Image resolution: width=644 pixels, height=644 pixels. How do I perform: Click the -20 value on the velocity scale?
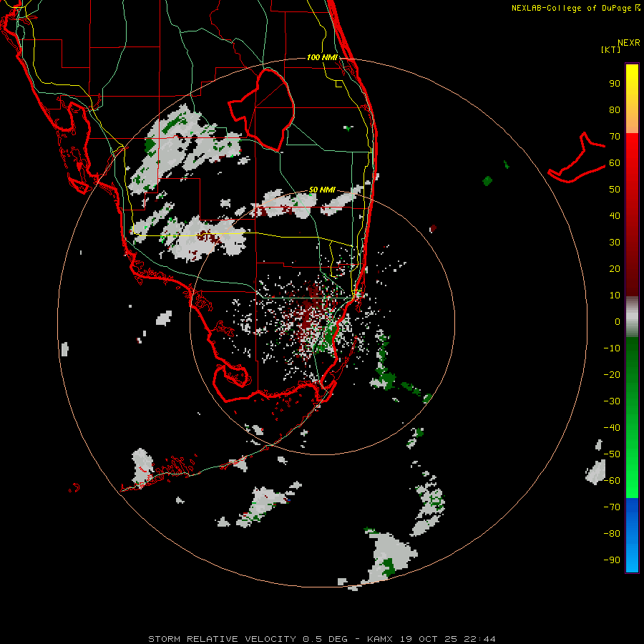tap(612, 374)
